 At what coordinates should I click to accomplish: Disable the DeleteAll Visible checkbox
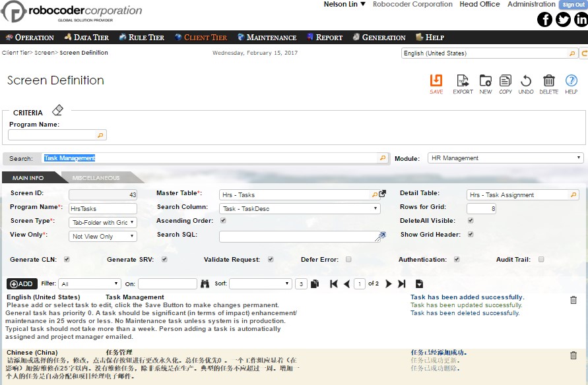click(471, 221)
